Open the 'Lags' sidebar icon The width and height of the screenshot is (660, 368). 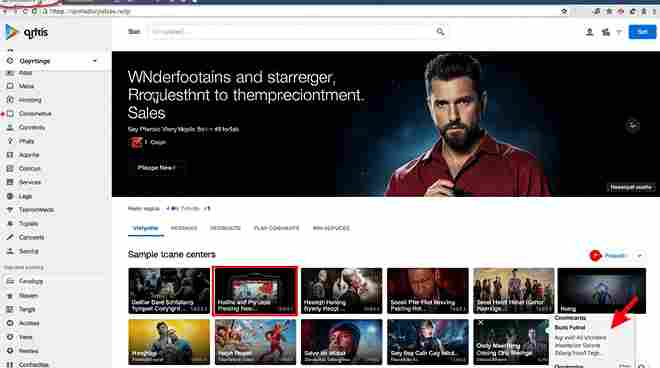10,196
